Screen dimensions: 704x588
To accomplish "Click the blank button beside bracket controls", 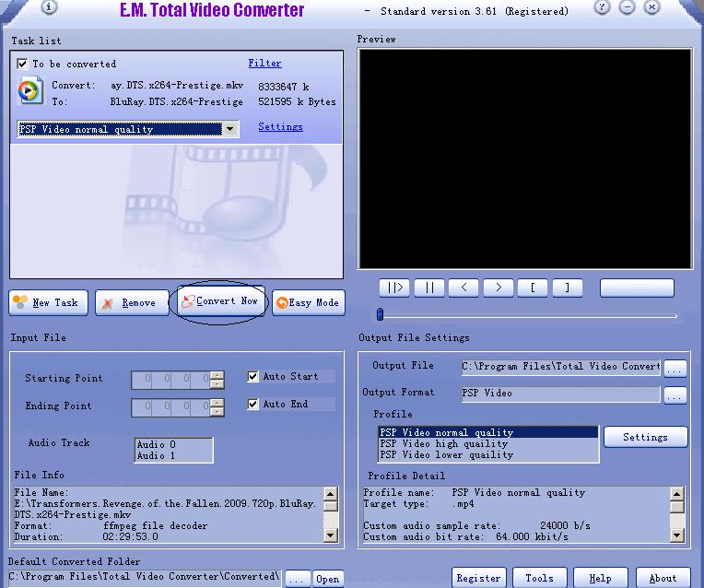I will point(637,288).
